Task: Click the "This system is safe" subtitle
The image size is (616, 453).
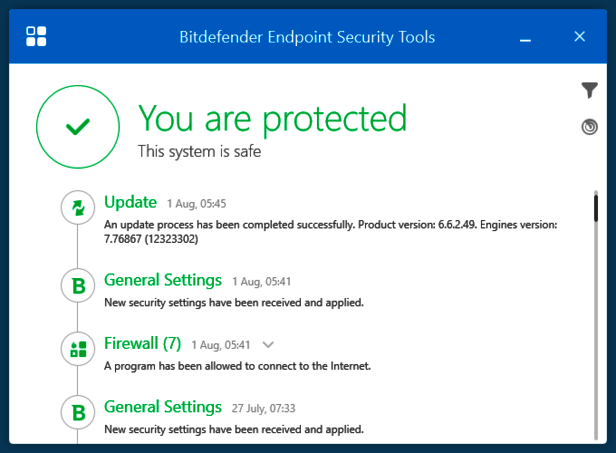Action: (x=199, y=152)
